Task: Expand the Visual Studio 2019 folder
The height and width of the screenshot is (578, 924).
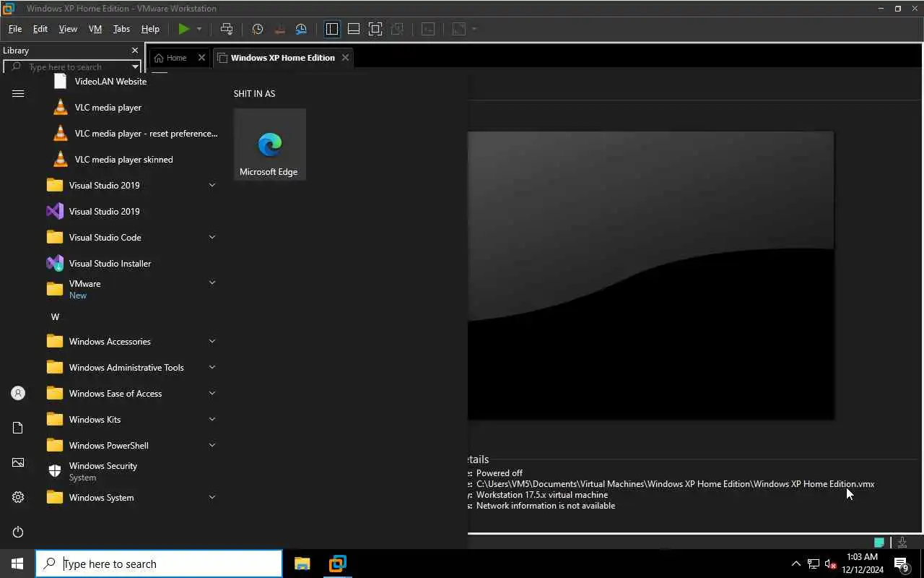Action: point(130,185)
